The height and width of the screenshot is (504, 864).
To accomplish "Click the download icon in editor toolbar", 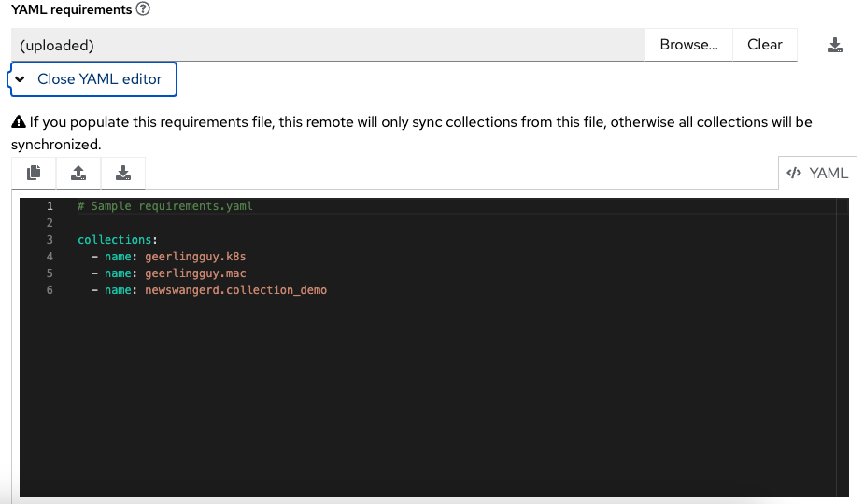I will (123, 173).
